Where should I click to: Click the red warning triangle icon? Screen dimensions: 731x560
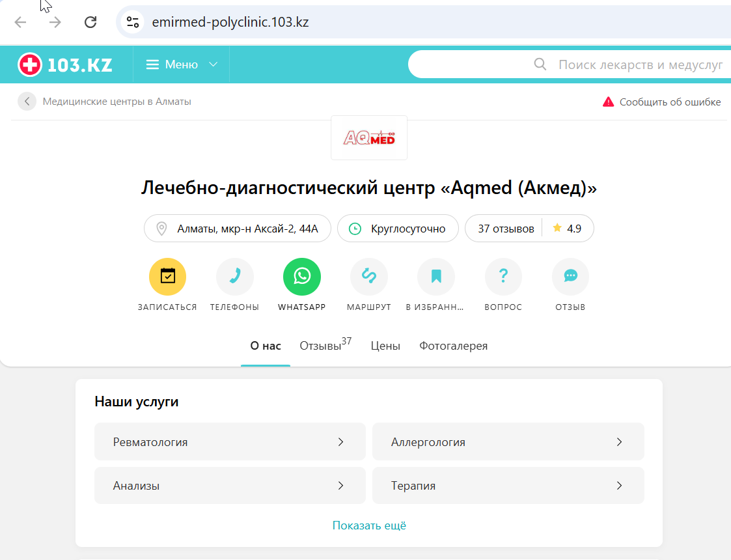(x=608, y=102)
